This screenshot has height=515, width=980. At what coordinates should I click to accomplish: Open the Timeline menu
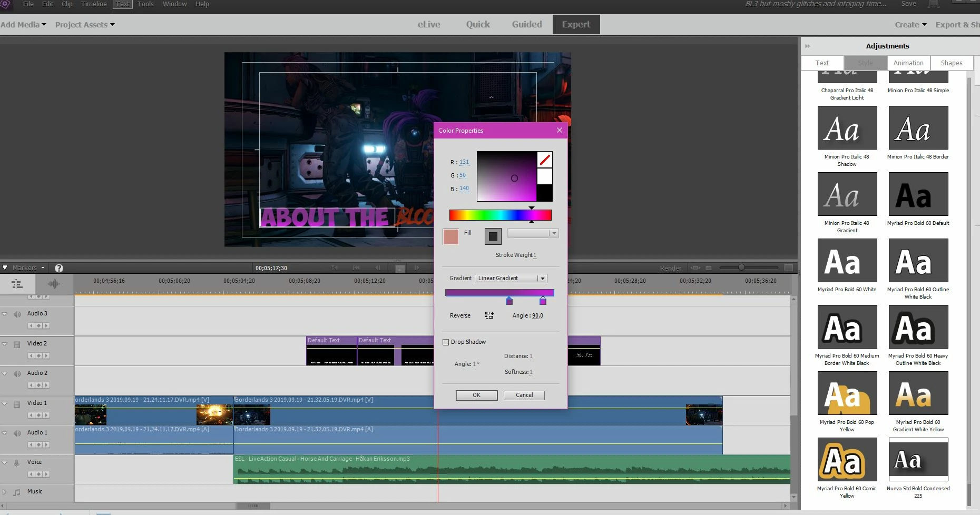click(94, 4)
